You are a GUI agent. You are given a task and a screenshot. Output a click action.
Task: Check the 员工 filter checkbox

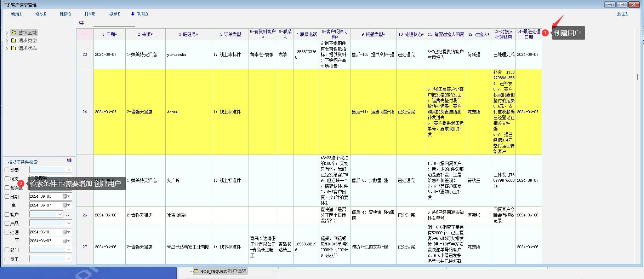7,259
